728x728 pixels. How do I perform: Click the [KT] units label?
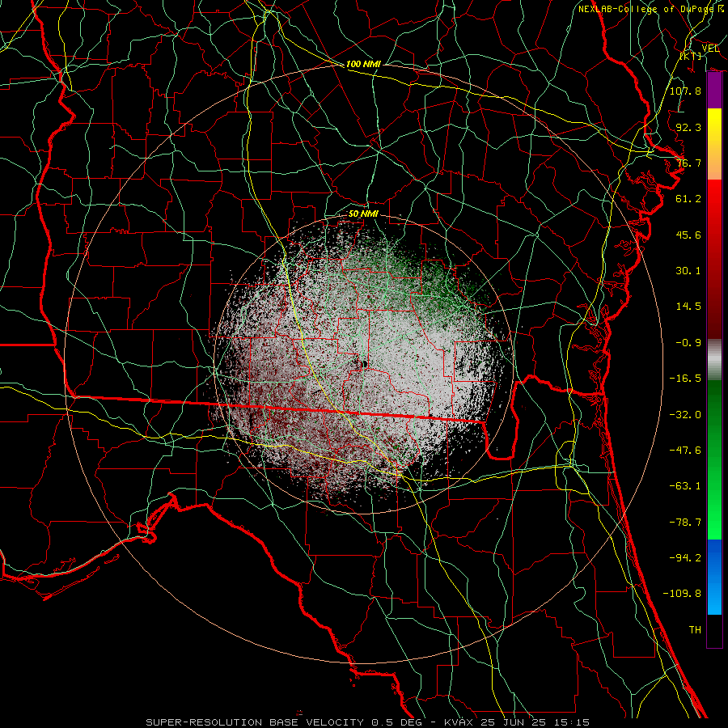[691, 56]
